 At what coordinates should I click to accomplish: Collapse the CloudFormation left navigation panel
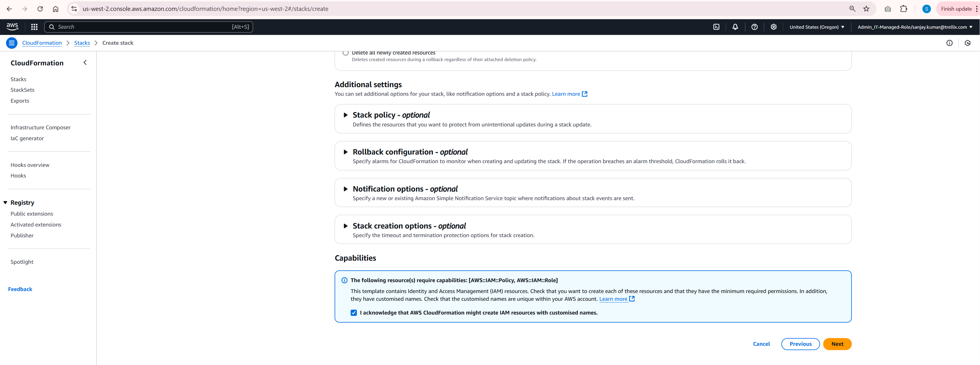tap(85, 63)
